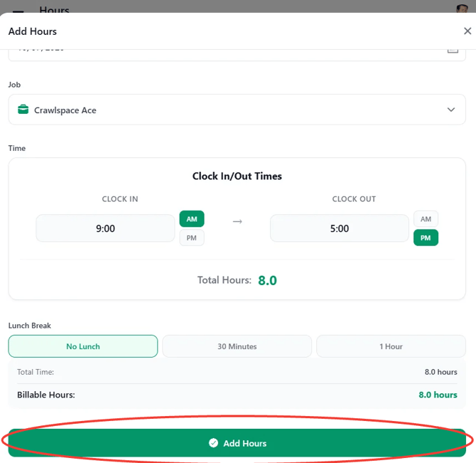Choose the 1 Hour lunch break

click(x=391, y=346)
